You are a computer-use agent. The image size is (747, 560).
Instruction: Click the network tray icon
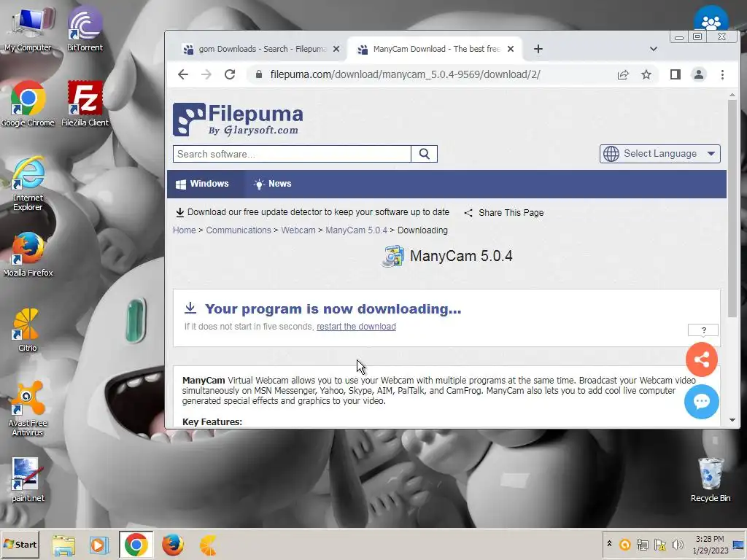[643, 544]
